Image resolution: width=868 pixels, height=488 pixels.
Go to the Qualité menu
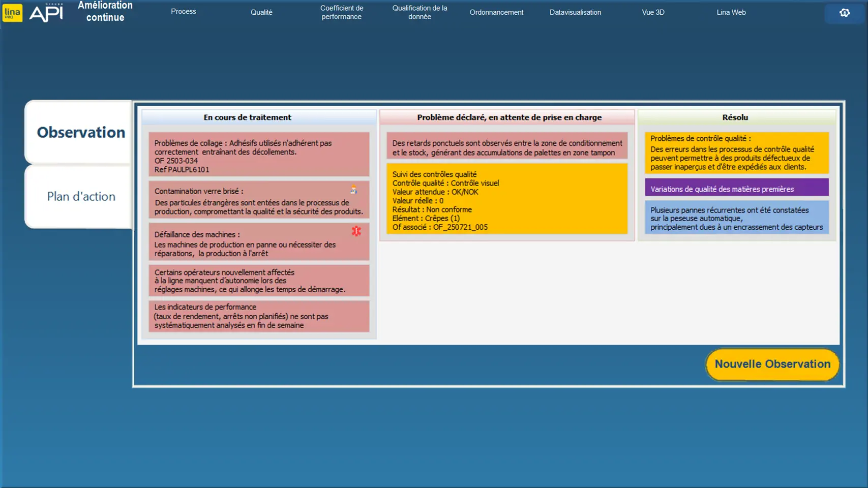[x=261, y=12]
